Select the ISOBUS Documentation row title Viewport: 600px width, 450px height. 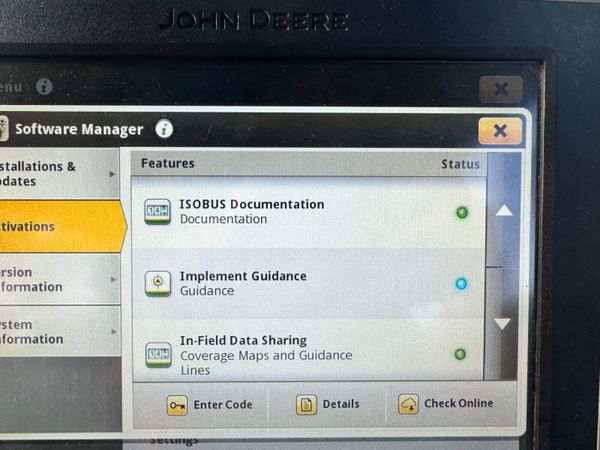point(252,204)
